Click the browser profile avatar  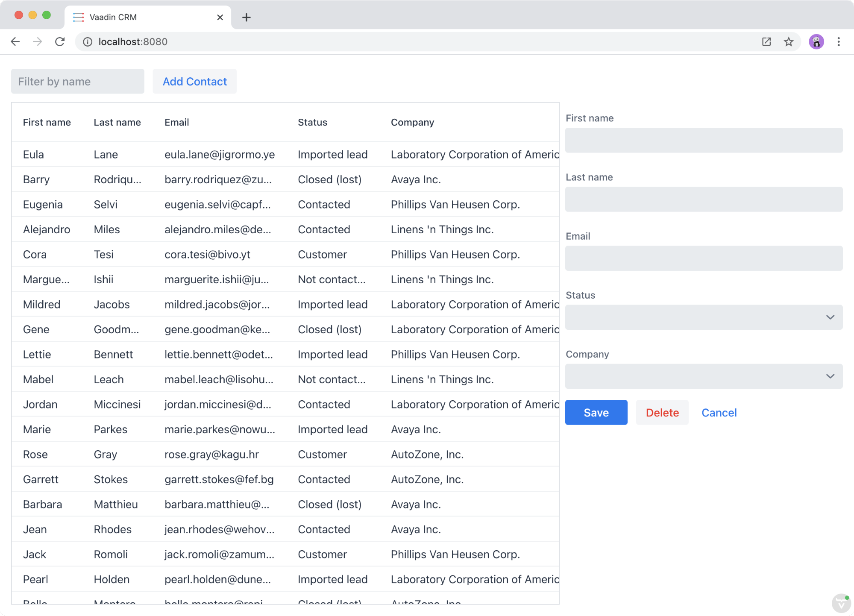click(816, 41)
